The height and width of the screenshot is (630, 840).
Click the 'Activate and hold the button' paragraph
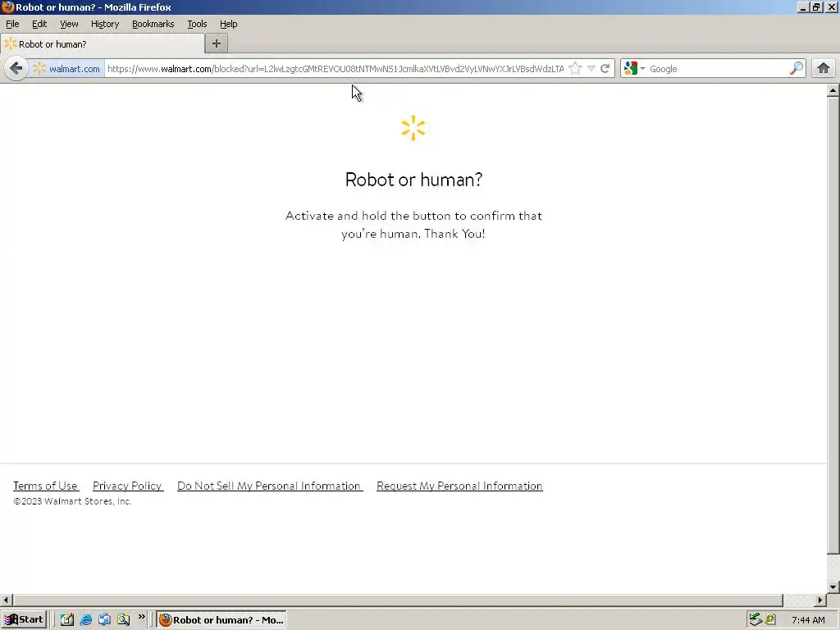(413, 225)
